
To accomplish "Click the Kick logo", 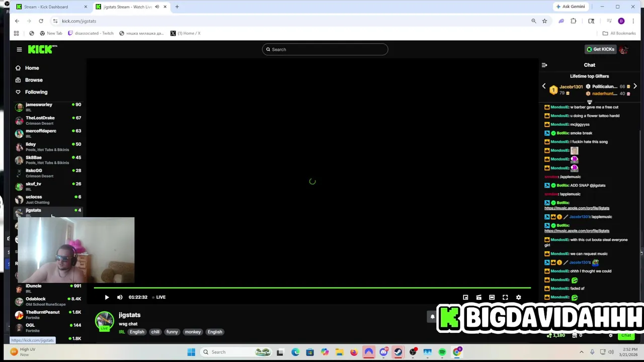I will pyautogui.click(x=42, y=49).
